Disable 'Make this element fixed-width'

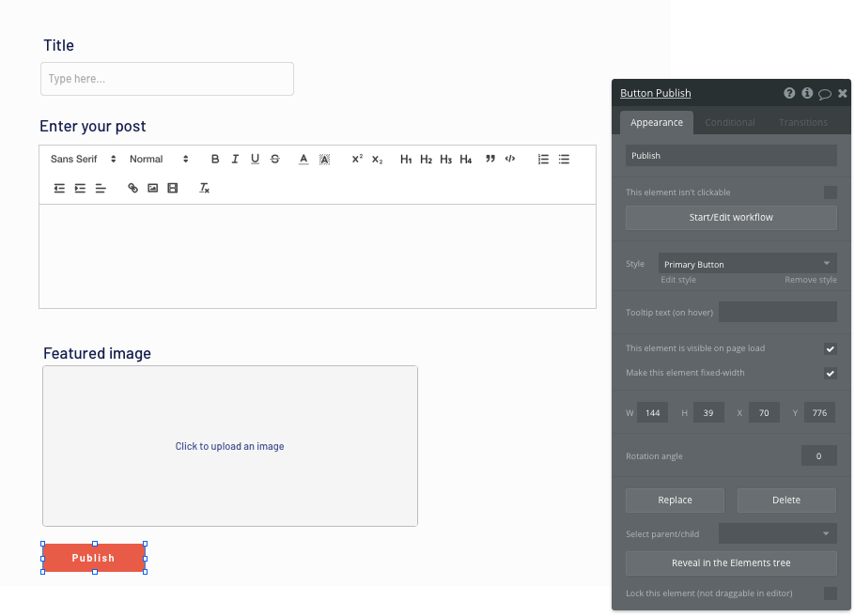pos(830,373)
